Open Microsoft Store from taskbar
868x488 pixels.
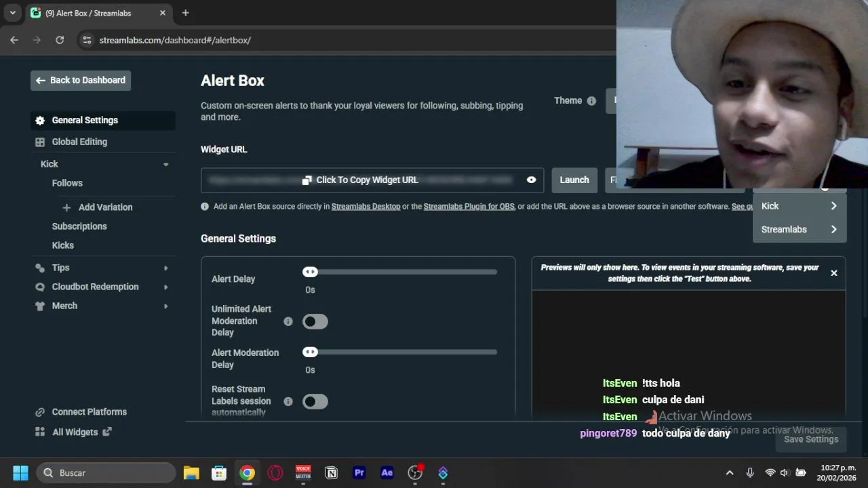[219, 473]
